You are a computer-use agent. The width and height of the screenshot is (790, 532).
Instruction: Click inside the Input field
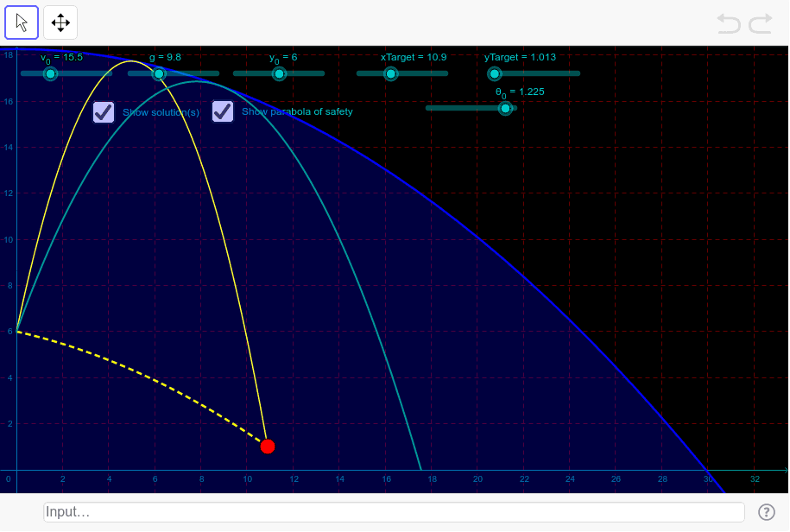point(389,511)
